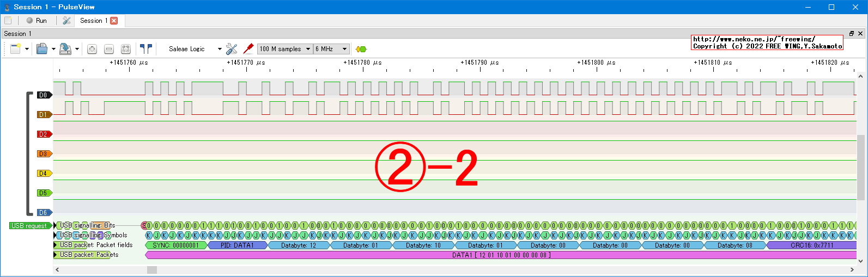Zoom out using the minus icon
Screen dimensions: 868x277
click(109, 49)
